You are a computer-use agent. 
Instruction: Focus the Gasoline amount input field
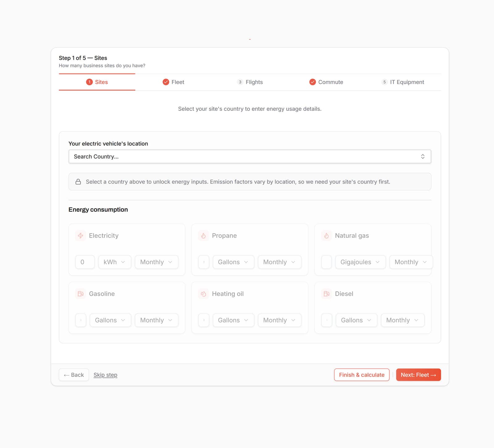[81, 320]
